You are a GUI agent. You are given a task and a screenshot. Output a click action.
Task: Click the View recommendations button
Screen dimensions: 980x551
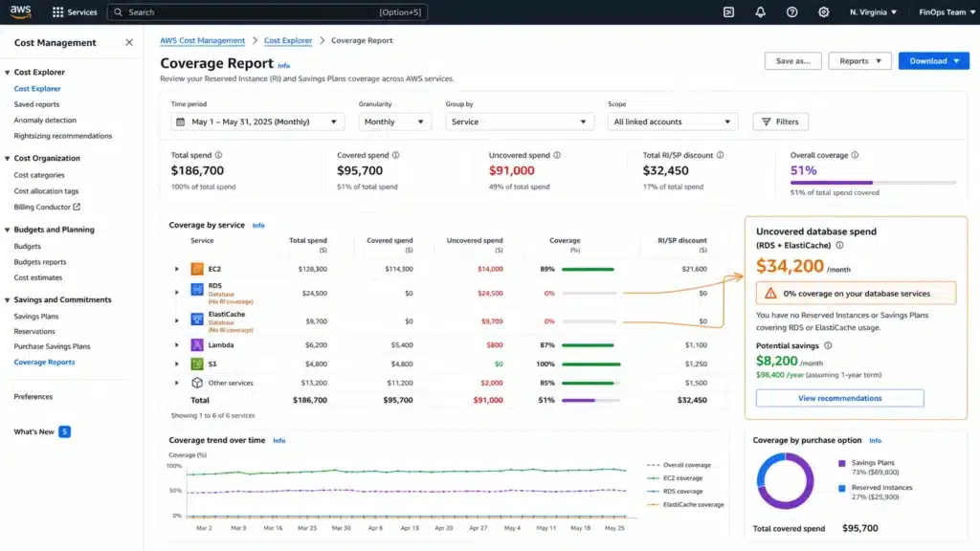click(839, 398)
